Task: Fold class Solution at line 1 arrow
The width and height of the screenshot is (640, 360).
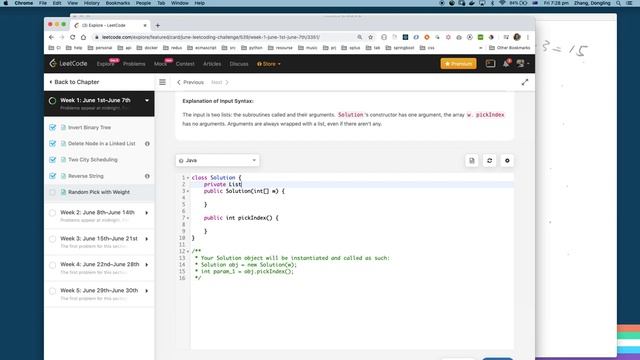Action: [188, 178]
